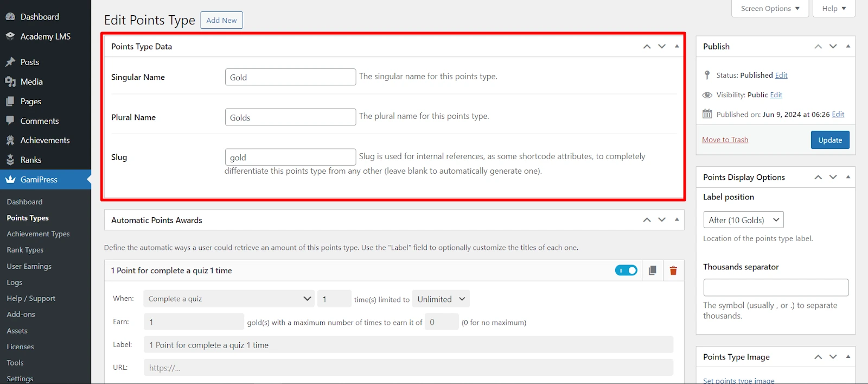Viewport: 868px width, 384px height.
Task: Collapse the Points Type Data panel
Action: pyautogui.click(x=677, y=46)
